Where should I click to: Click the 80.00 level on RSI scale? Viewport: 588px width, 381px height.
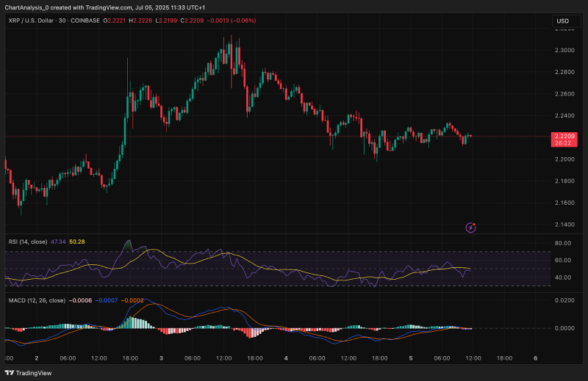coord(563,243)
